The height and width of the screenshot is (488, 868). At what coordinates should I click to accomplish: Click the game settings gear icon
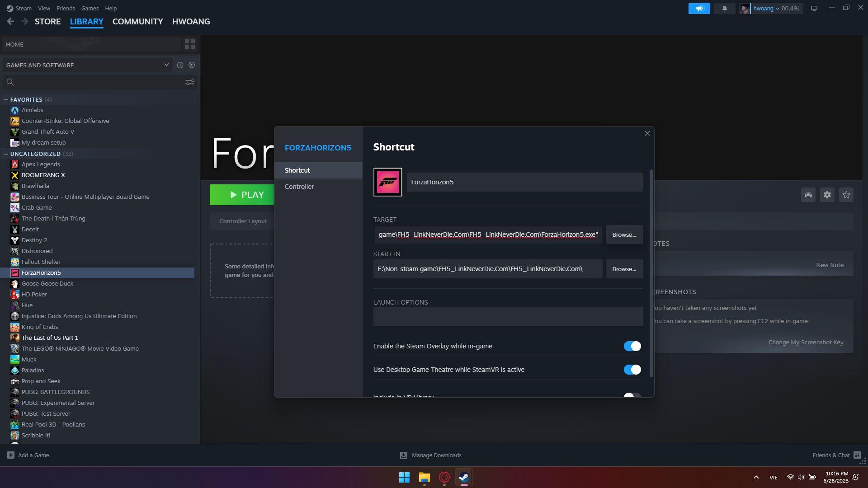[827, 195]
